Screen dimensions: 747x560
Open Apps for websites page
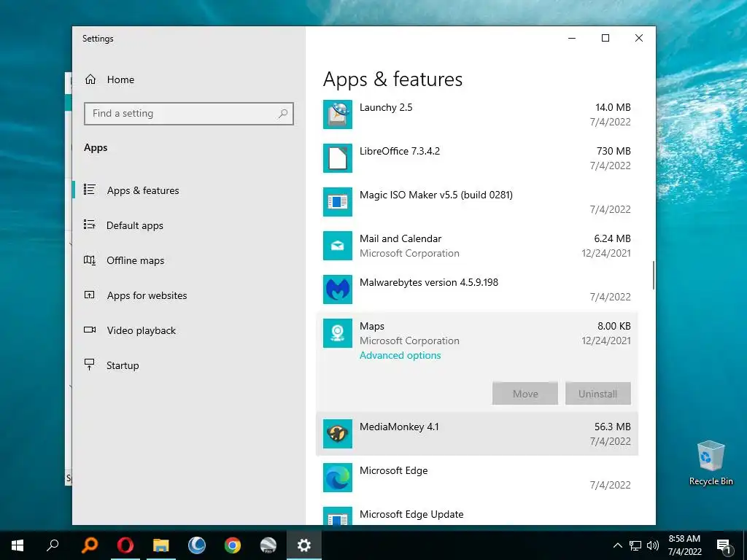click(147, 295)
